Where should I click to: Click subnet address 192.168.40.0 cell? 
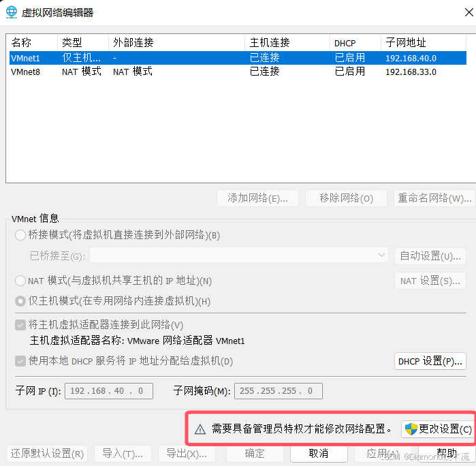pos(411,58)
